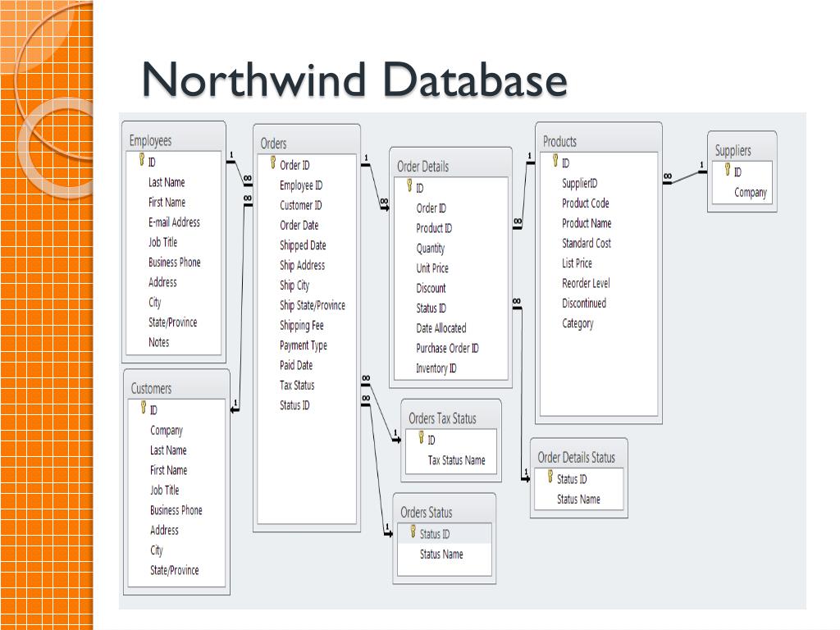This screenshot has height=630, width=840.
Task: Select Tax Status Name field
Action: [x=456, y=460]
